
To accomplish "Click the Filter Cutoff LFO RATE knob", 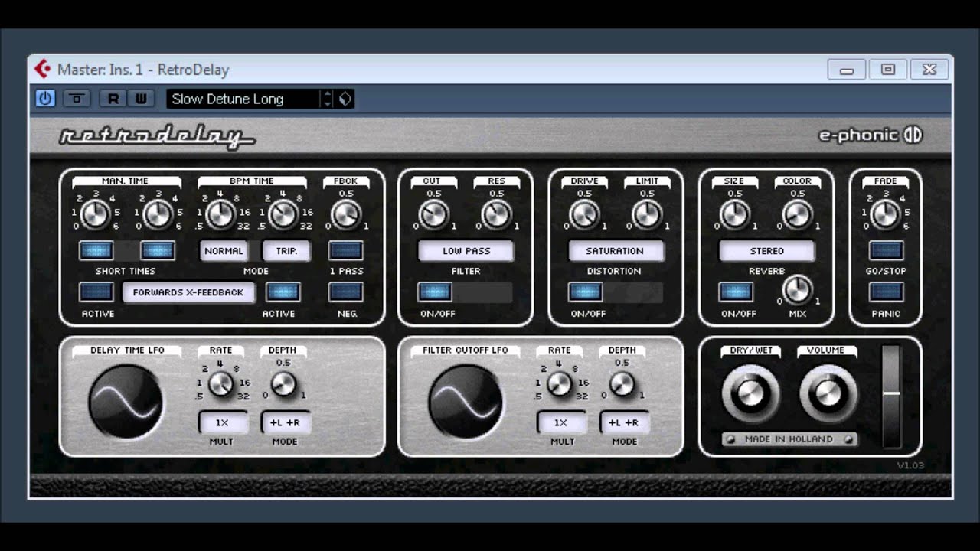I will coord(560,383).
